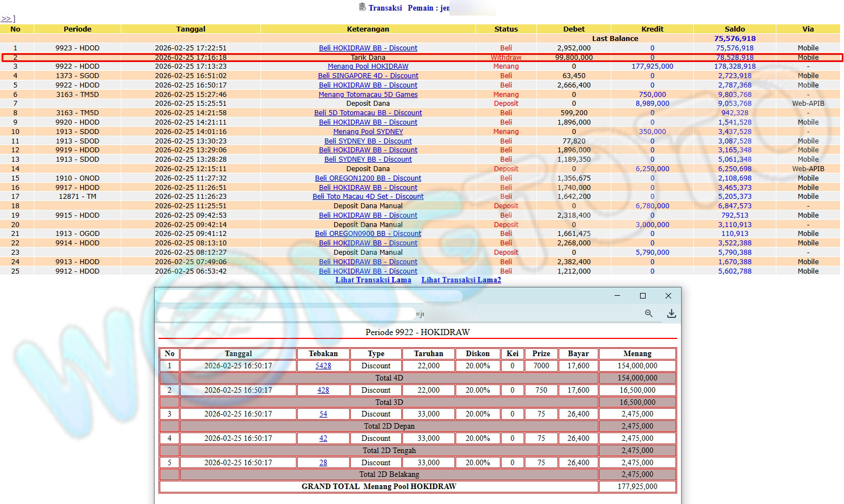Maximize the popup window

pos(643,296)
